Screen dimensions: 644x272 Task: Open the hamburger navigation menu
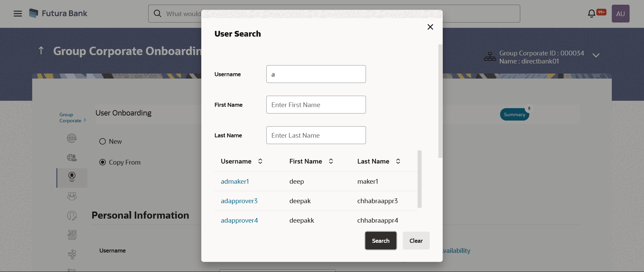(18, 14)
